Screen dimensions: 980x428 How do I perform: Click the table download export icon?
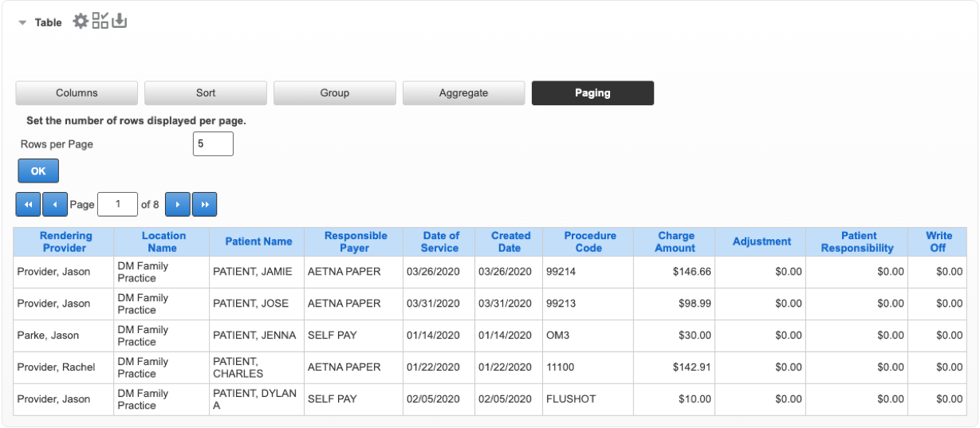point(120,22)
